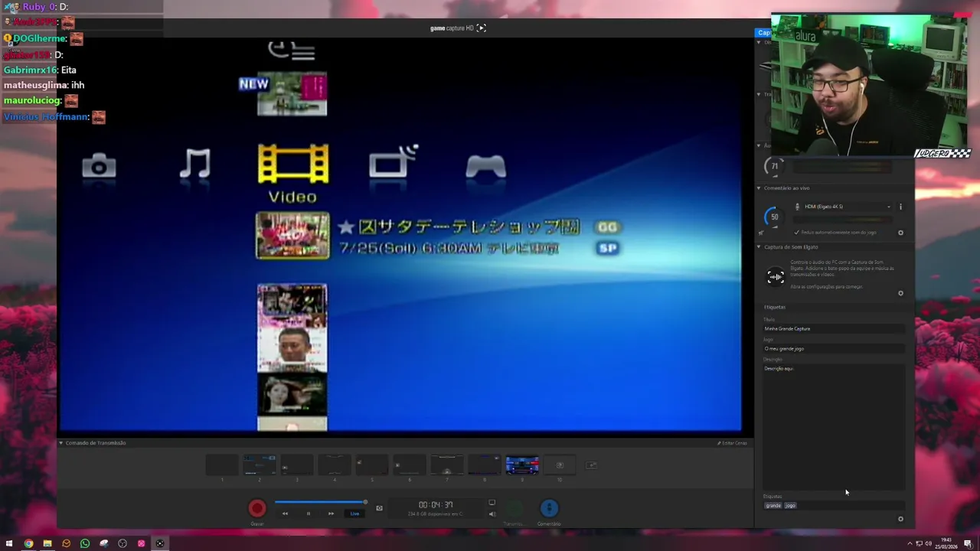Select active scene thumbnail 9
This screenshot has width=980, height=551.
point(522,465)
